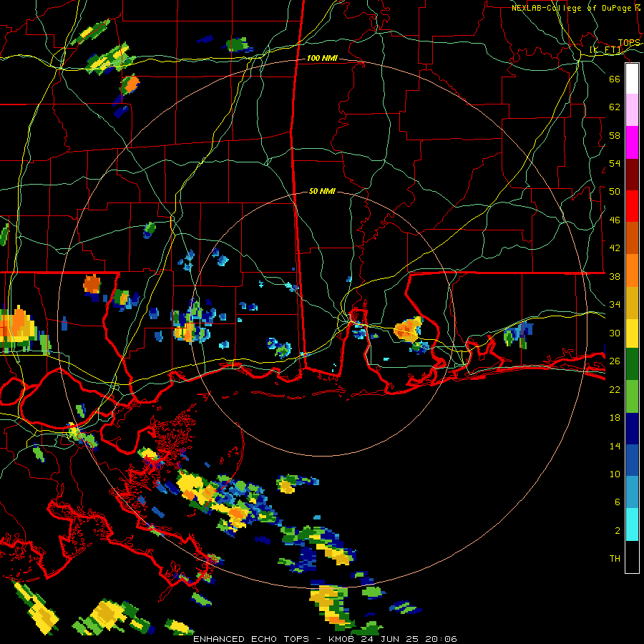Click the 'TOPS' legend title
The height and width of the screenshot is (644, 644).
point(629,43)
